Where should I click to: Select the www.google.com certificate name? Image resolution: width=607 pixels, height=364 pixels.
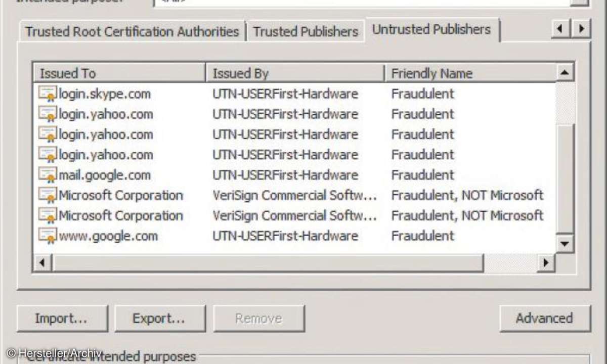pos(108,236)
